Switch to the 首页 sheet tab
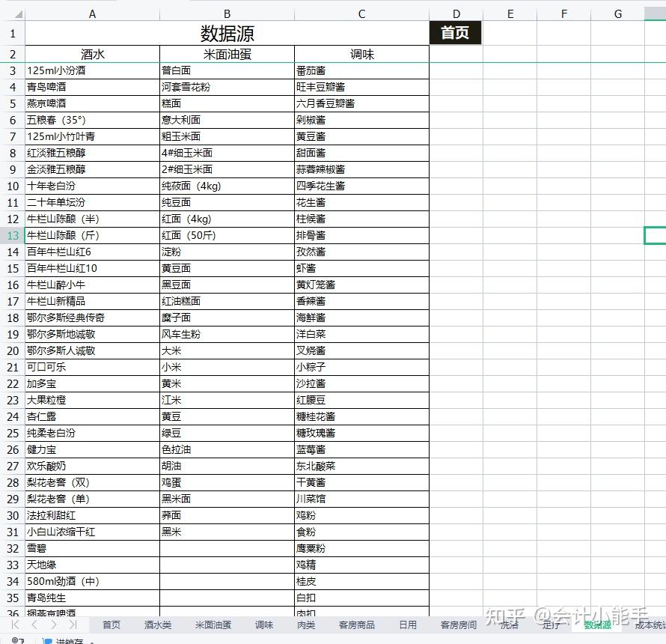The width and height of the screenshot is (666, 644). coord(111,625)
